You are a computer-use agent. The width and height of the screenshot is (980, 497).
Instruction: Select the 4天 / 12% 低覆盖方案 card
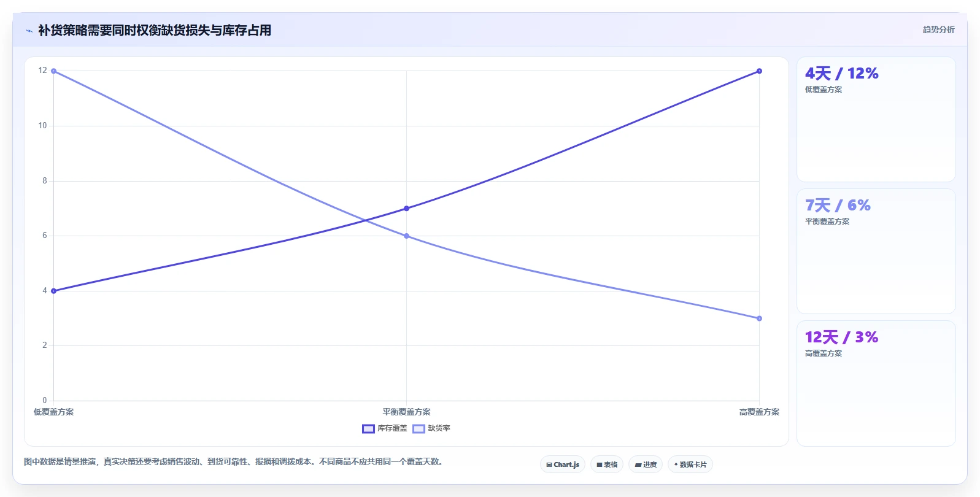tap(876, 119)
